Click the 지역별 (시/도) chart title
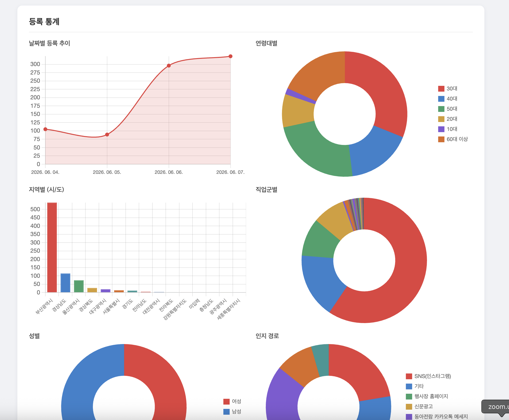 [47, 190]
